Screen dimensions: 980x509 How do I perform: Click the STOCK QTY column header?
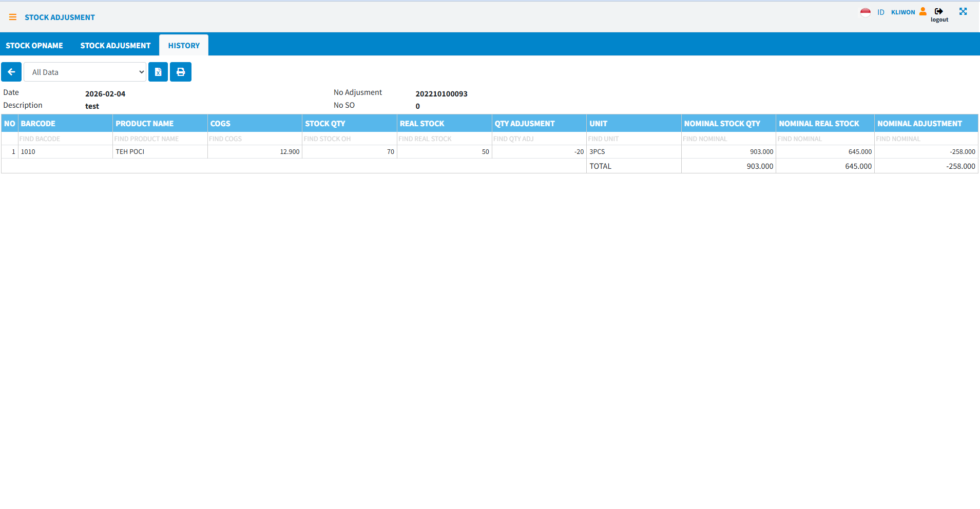pyautogui.click(x=350, y=124)
